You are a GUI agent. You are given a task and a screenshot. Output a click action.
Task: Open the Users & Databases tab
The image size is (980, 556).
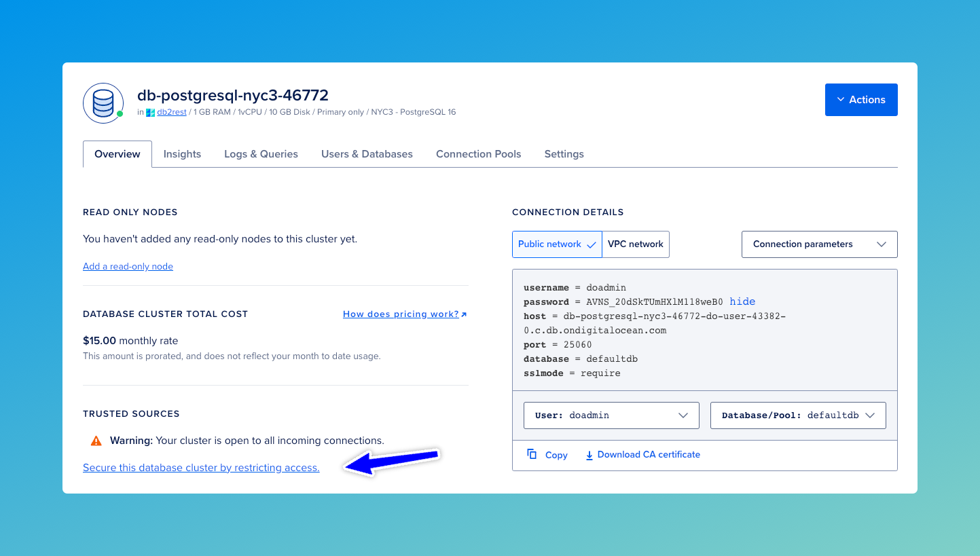[x=367, y=153]
